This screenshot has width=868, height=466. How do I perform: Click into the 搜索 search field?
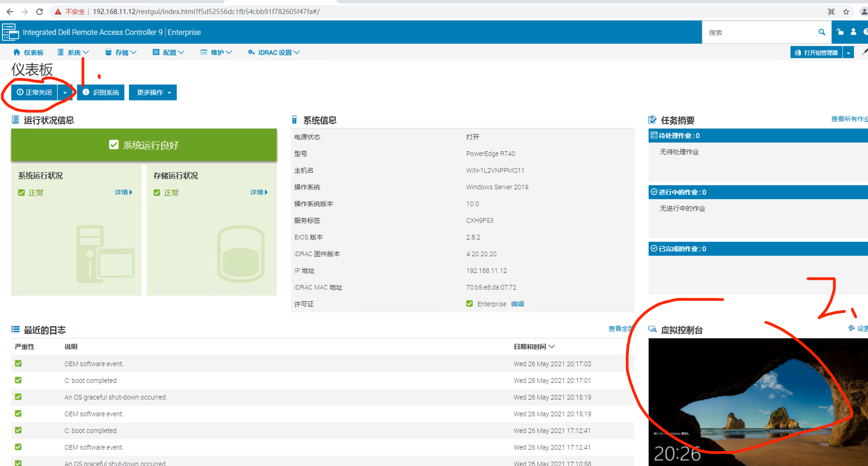(760, 32)
